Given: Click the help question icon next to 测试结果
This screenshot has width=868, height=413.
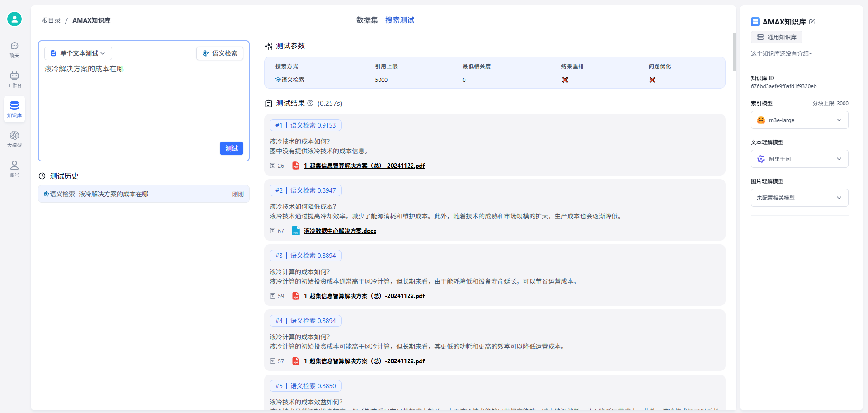Looking at the screenshot, I should [310, 103].
